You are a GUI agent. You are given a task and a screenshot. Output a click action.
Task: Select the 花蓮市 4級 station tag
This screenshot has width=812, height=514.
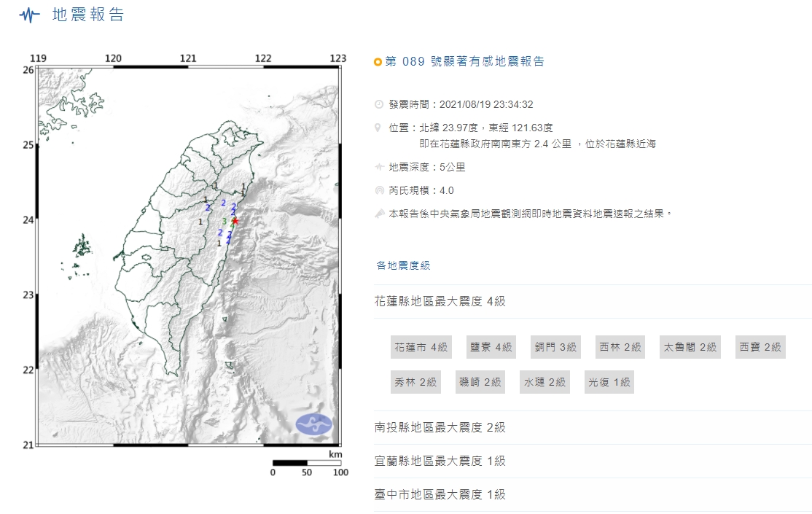[421, 347]
